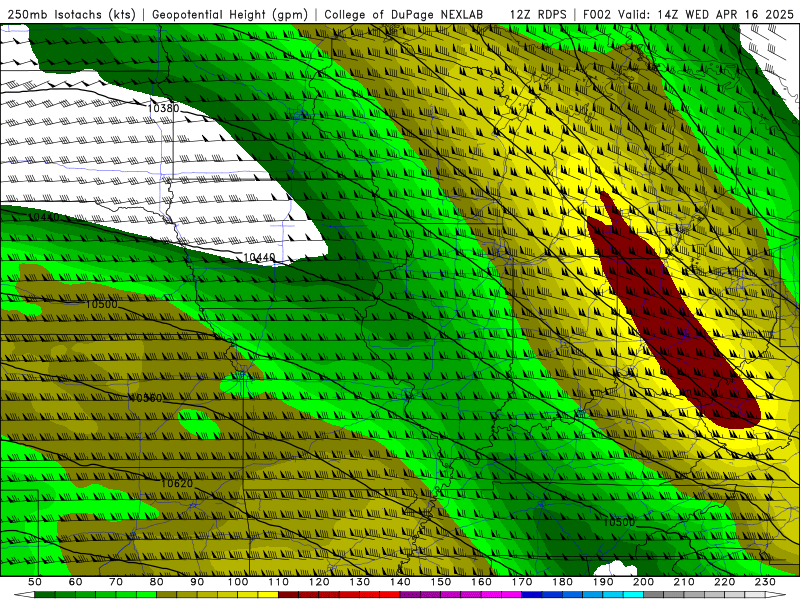Click the legend value 160
Image resolution: width=800 pixels, height=600 pixels.
click(481, 582)
